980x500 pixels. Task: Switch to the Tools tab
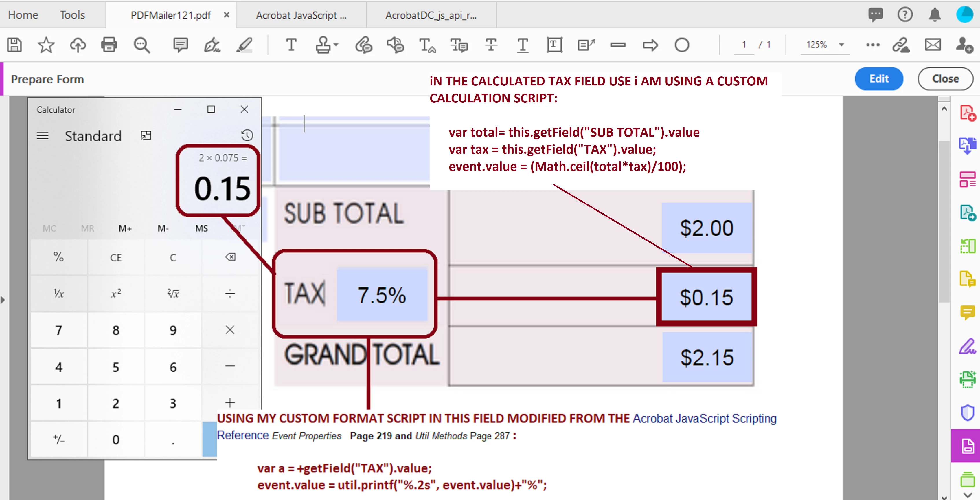coord(72,15)
